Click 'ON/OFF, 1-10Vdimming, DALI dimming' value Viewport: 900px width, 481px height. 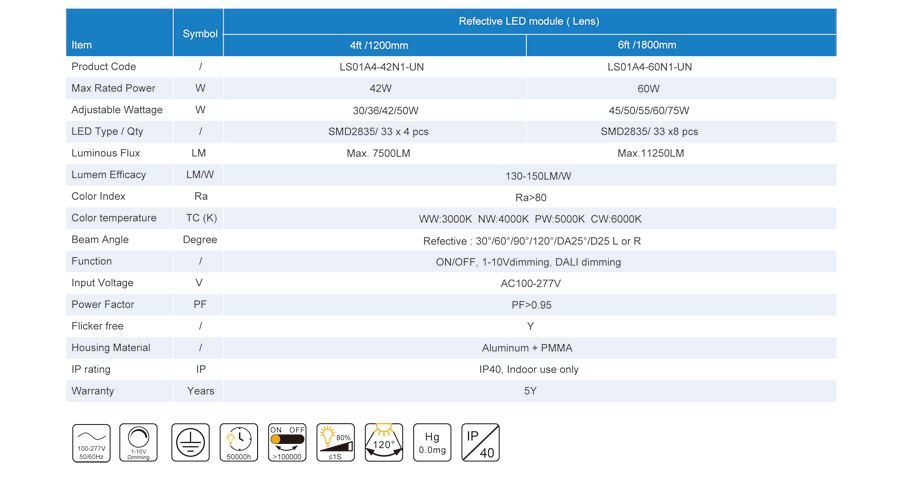pos(529,262)
